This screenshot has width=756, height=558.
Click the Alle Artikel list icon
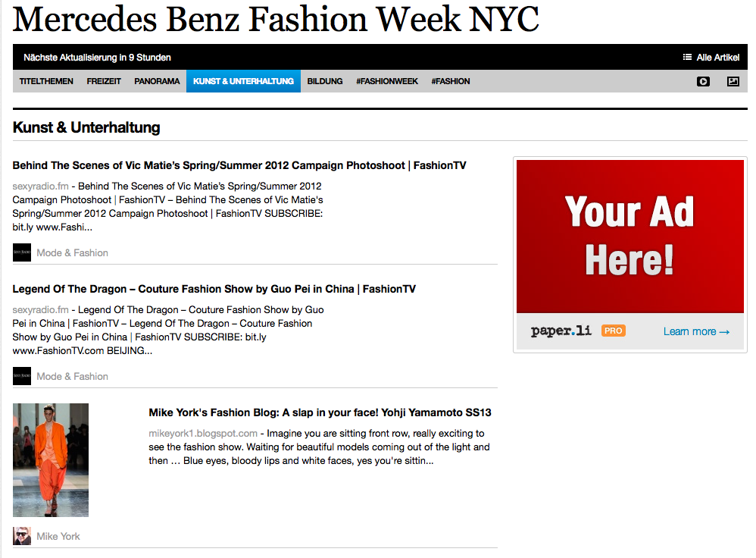point(687,58)
